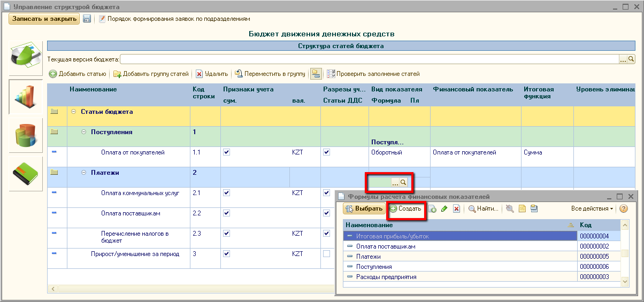Click Добавить статью in the toolbar
Viewport: 644px width, 302px height.
click(x=78, y=74)
